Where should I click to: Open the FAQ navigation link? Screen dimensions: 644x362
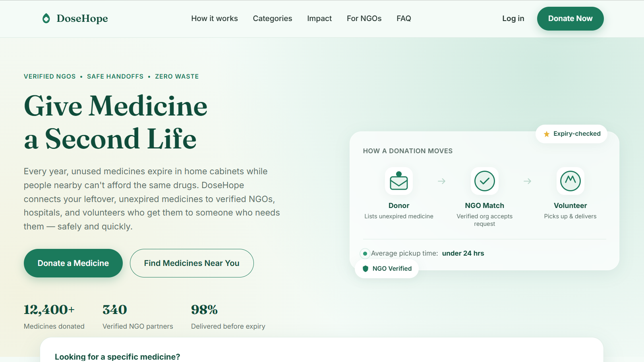coord(404,18)
